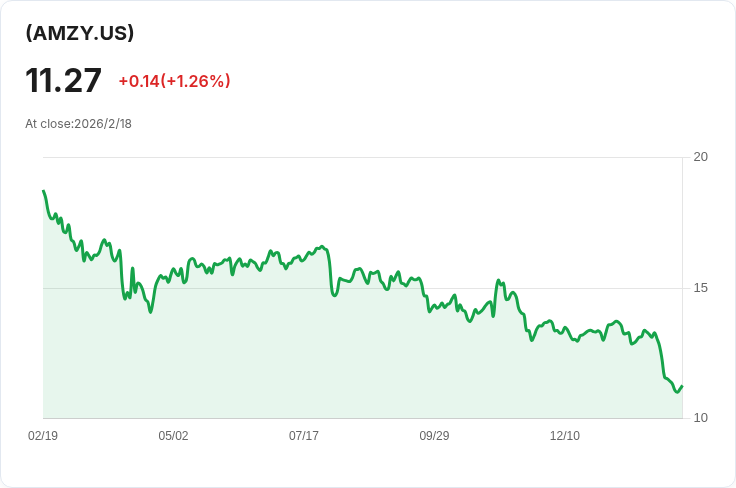Select the 12/10 date on x-axis
The image size is (736, 488).
[x=565, y=436]
